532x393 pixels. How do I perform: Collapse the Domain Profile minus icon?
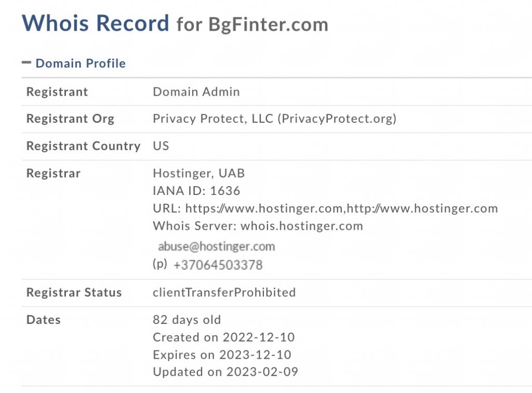[26, 63]
